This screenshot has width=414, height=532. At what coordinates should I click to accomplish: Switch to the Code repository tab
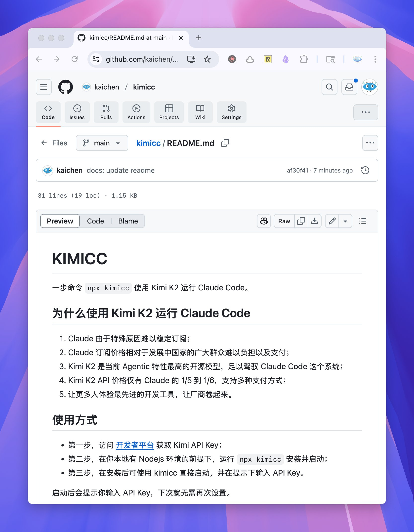(x=48, y=112)
